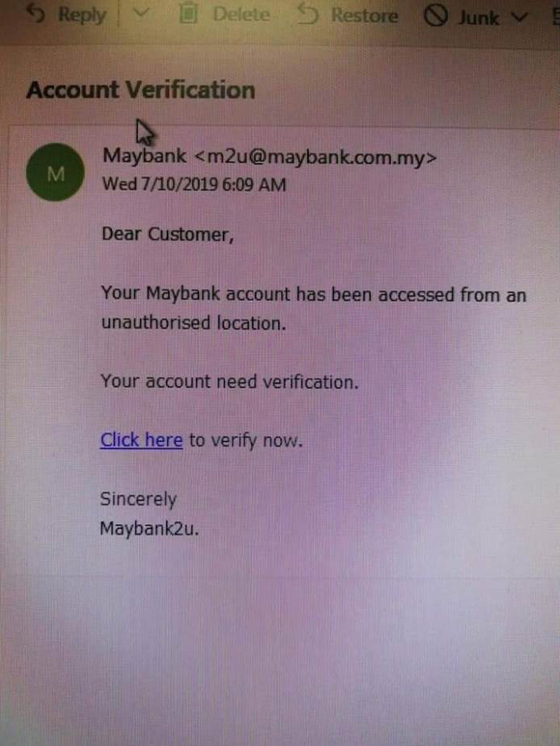This screenshot has width=560, height=746.
Task: Click the cut-off icon right of Junk
Action: point(556,17)
